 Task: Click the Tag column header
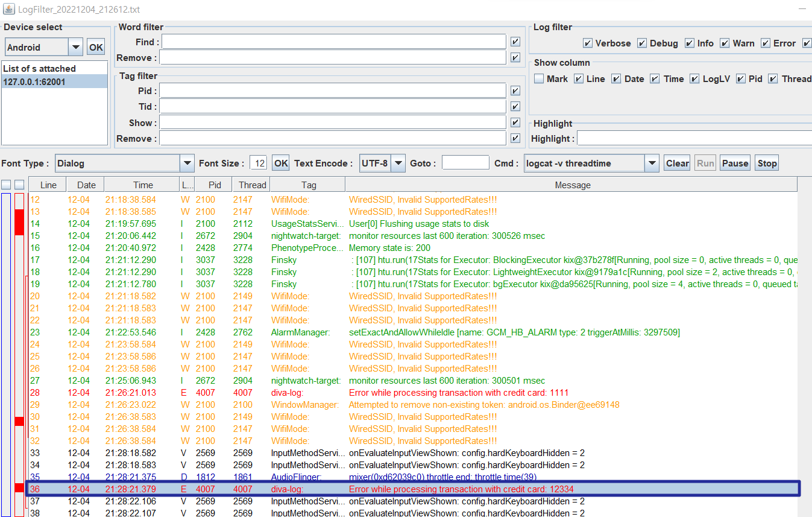pyautogui.click(x=308, y=185)
